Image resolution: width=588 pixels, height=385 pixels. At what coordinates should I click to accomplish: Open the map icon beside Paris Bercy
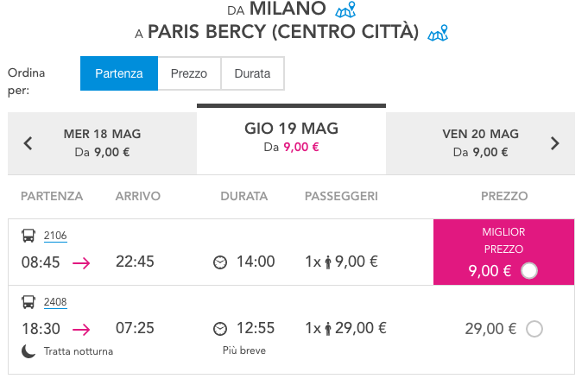click(438, 34)
